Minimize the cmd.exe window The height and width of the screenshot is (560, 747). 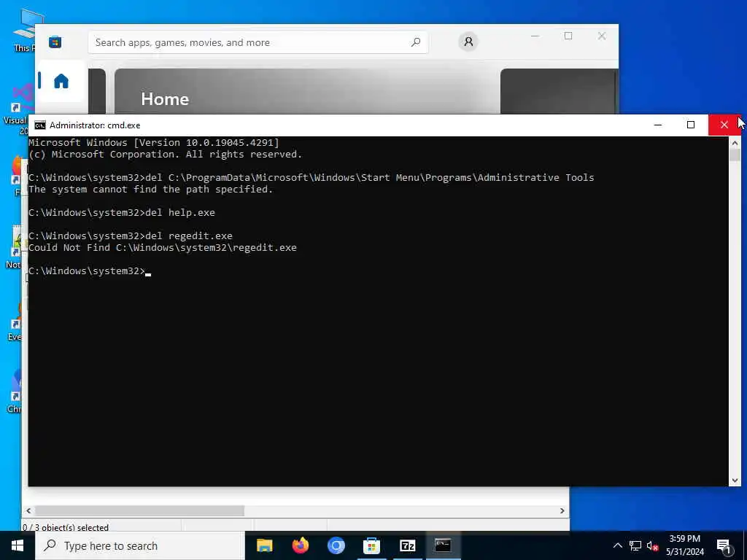click(x=658, y=125)
